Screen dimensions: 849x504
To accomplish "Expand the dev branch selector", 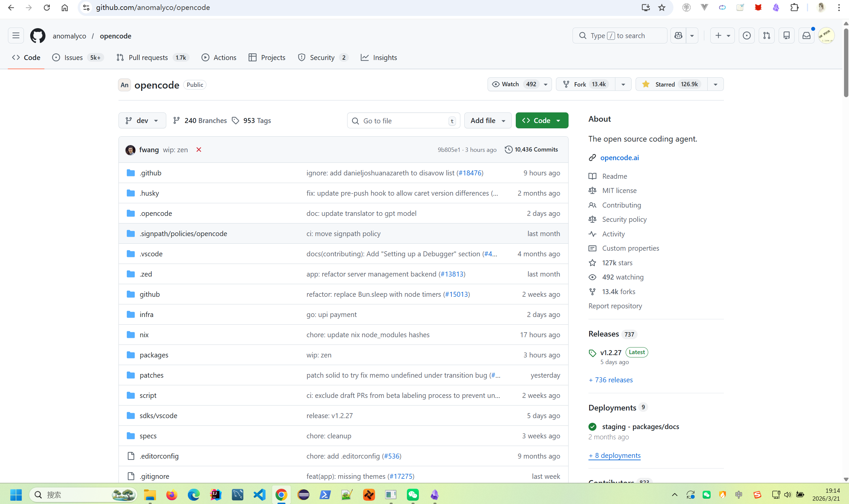I will point(142,121).
